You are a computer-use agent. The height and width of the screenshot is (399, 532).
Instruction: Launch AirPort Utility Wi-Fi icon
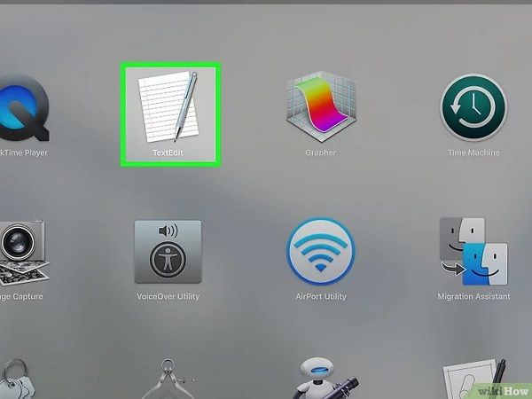[320, 251]
